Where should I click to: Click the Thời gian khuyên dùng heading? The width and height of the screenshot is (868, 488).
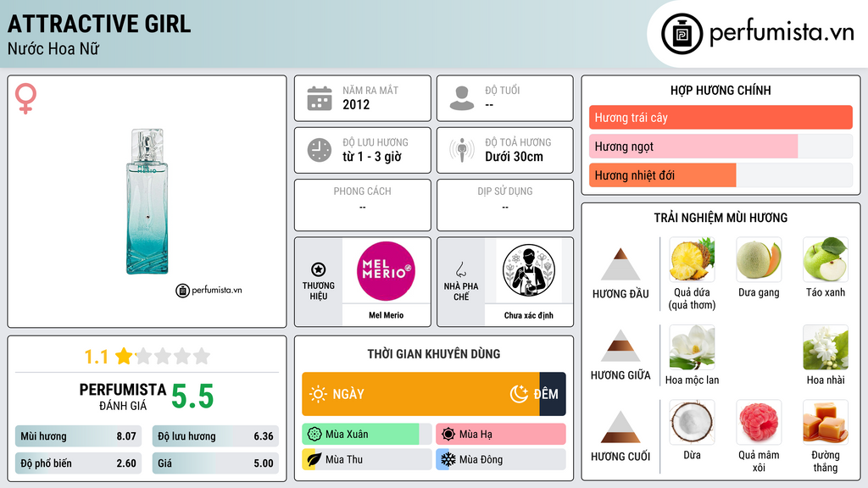pyautogui.click(x=433, y=354)
